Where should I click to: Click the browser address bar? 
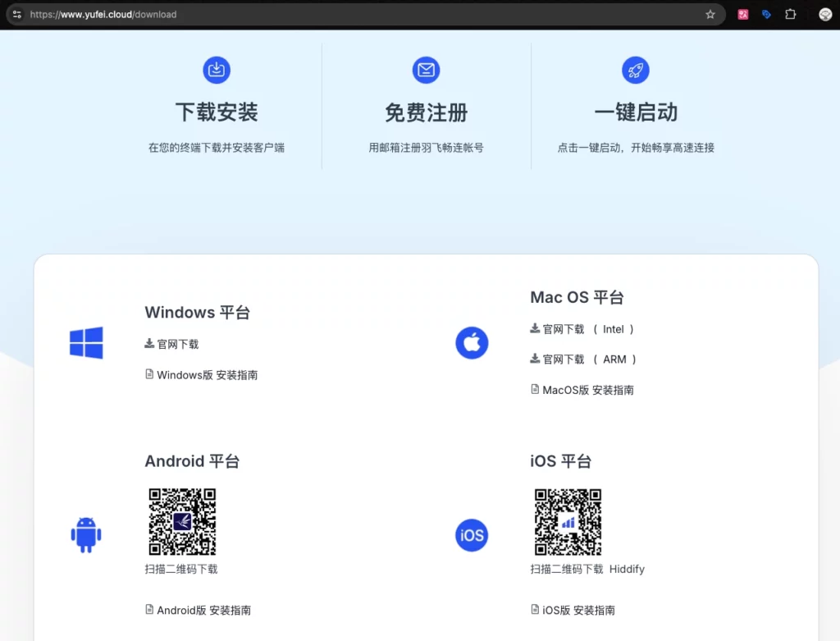(x=328, y=14)
